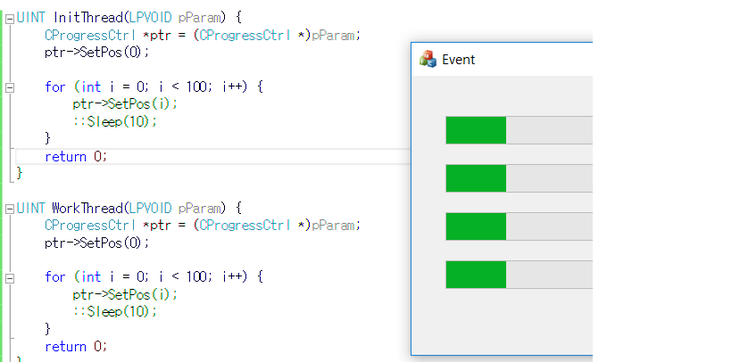This screenshot has height=362, width=740.
Task: Click the fourth progress bar in Event dialog
Action: tap(519, 274)
